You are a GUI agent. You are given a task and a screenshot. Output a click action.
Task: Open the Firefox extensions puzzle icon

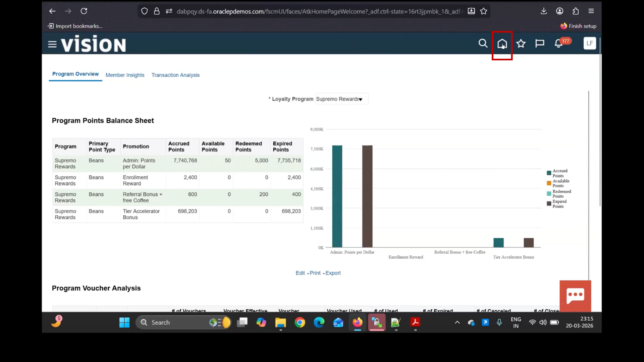click(576, 11)
